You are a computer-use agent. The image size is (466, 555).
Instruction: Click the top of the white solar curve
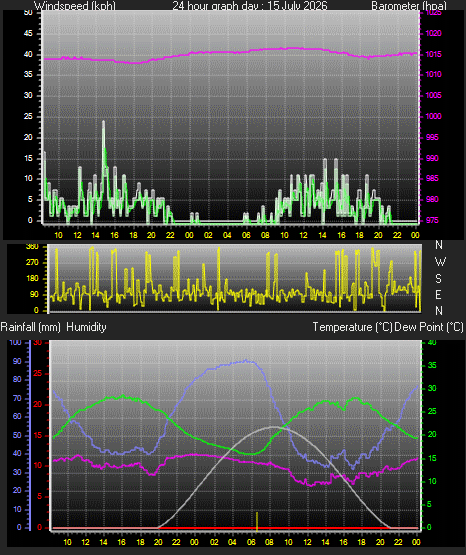tap(274, 427)
